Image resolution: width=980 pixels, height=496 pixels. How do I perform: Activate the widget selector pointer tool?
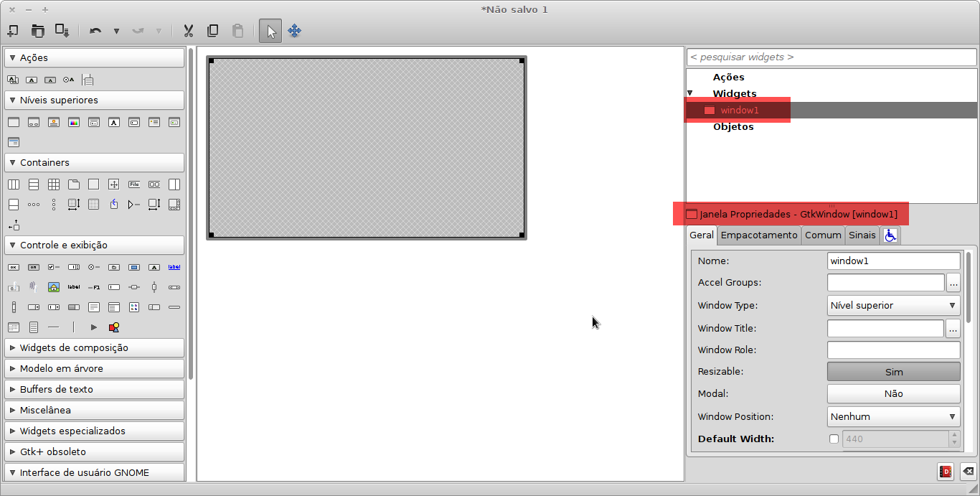[270, 31]
